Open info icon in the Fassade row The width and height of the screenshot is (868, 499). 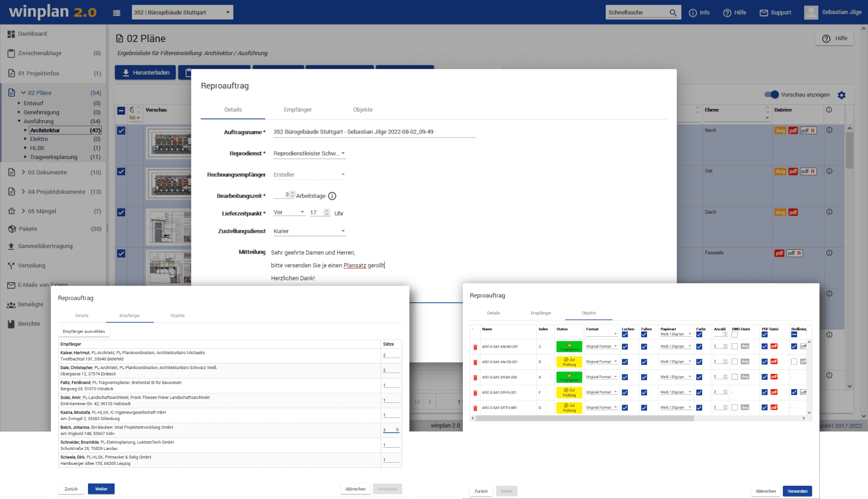pyautogui.click(x=829, y=253)
